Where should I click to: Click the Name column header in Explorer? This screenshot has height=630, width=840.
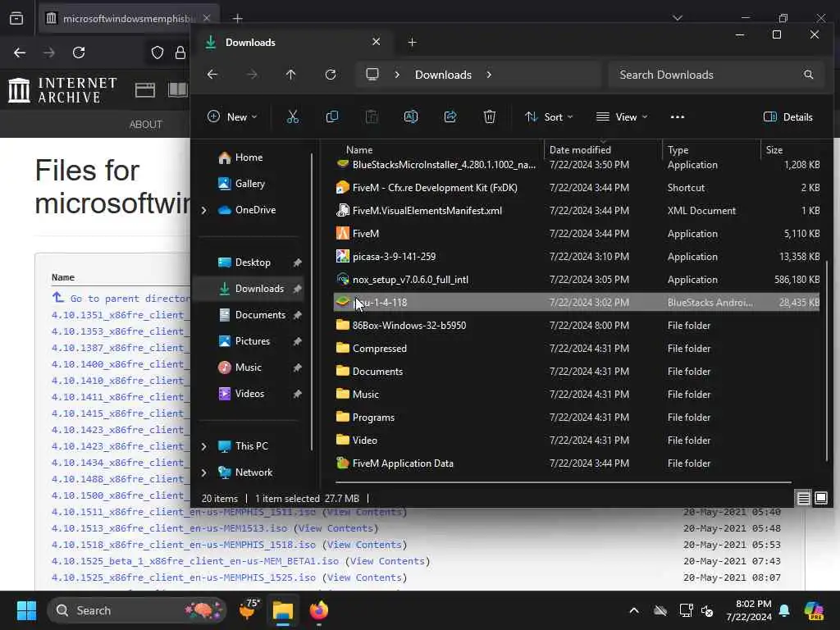(x=438, y=150)
